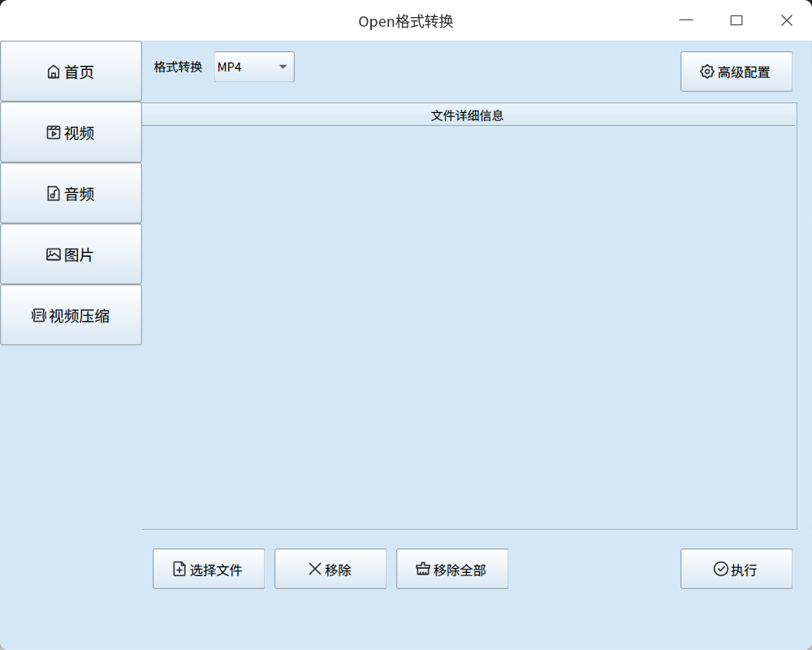Switch to the 视频压缩 section
Viewport: 812px width, 650px height.
(71, 315)
